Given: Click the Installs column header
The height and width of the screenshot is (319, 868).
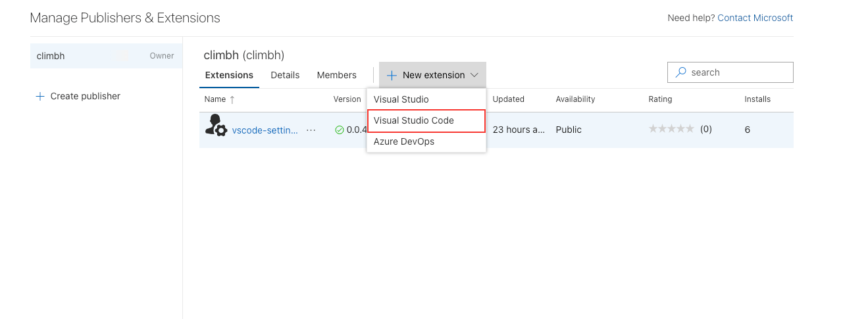Looking at the screenshot, I should click(757, 99).
